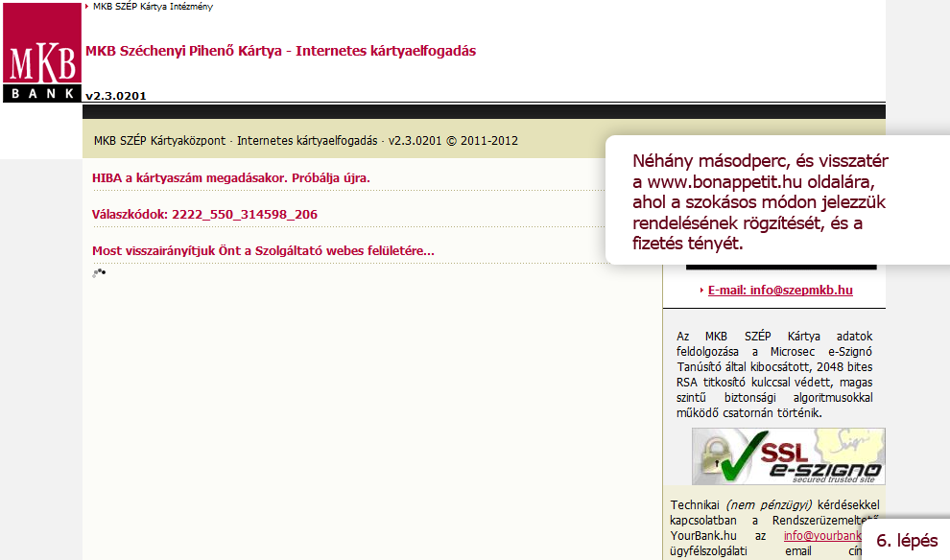Image resolution: width=950 pixels, height=560 pixels.
Task: Click the 'HIBA a kártyaszám megadásakor' error message
Action: click(x=231, y=178)
